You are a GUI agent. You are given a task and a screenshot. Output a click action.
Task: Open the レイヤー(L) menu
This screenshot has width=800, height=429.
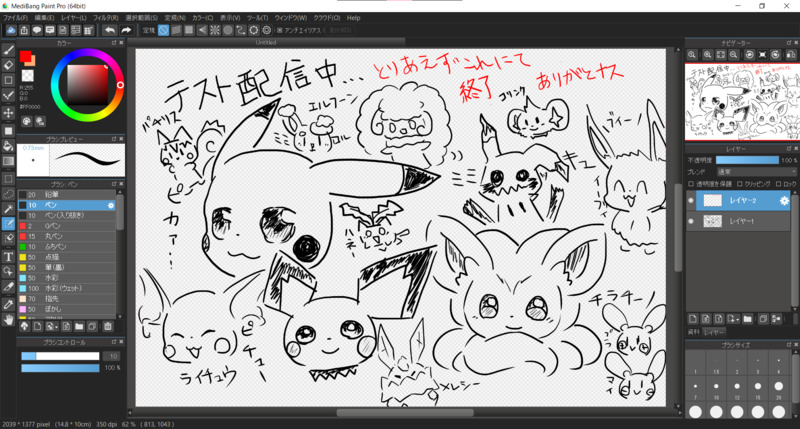click(74, 18)
